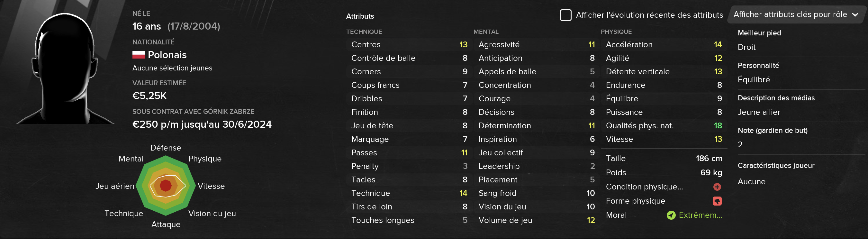The width and height of the screenshot is (868, 239).
Task: Click the attribute polygon radar chart
Action: (x=166, y=185)
